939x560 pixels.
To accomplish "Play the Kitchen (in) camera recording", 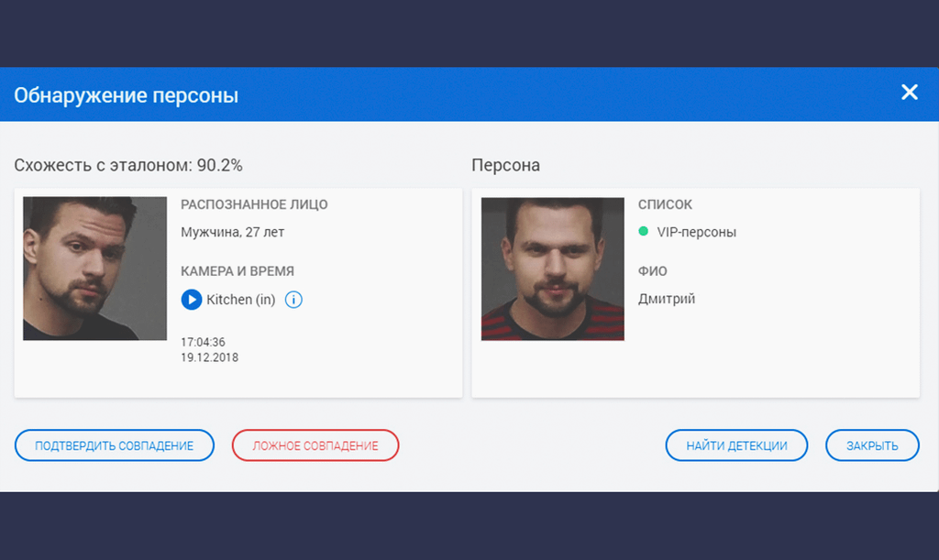I will 191,299.
